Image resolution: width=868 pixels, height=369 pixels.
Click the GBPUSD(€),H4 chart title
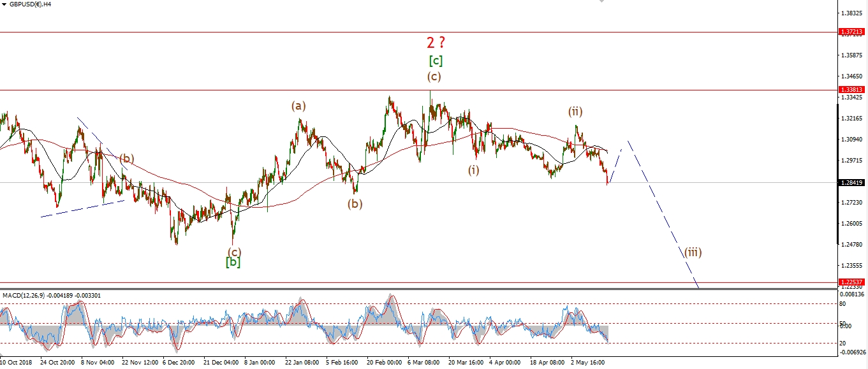point(26,4)
